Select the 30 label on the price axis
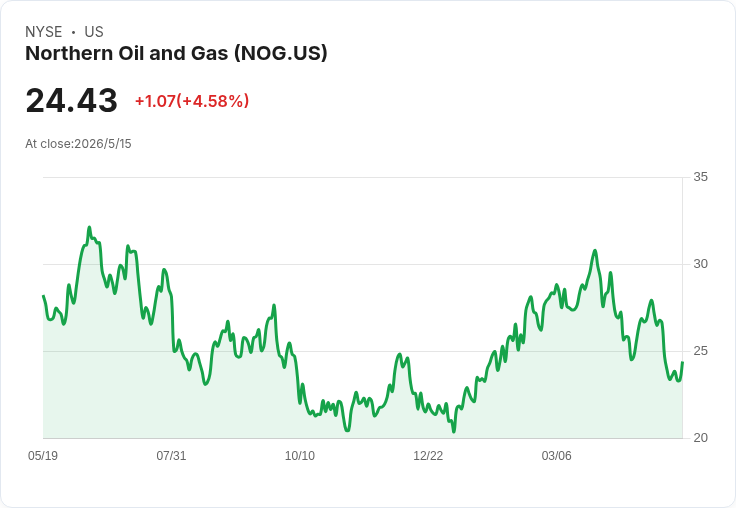The height and width of the screenshot is (508, 736). [x=700, y=264]
